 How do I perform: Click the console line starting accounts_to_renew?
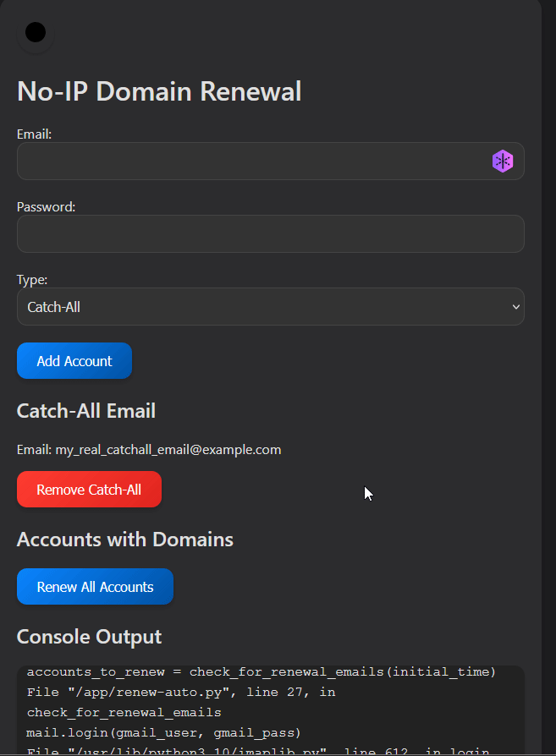[x=261, y=672]
